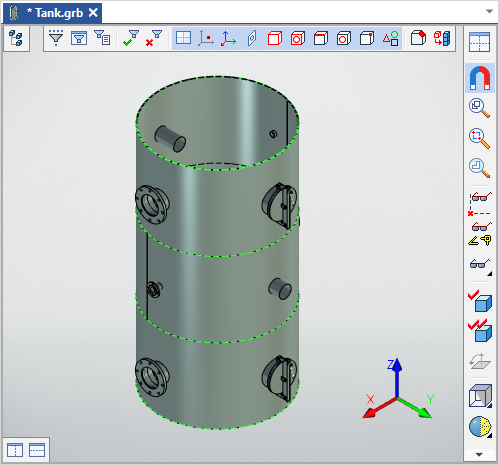Image resolution: width=499 pixels, height=465 pixels.
Task: Click single red check cube icon
Action: [480, 301]
